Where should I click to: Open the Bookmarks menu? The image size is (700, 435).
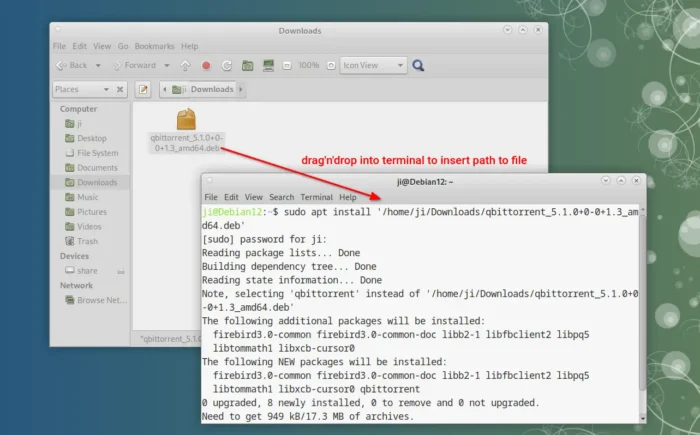pos(154,46)
